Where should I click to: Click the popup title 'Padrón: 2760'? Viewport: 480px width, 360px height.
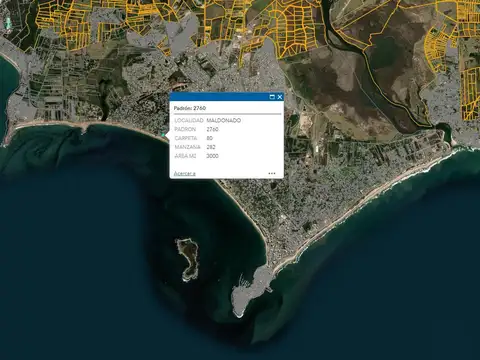click(x=190, y=108)
